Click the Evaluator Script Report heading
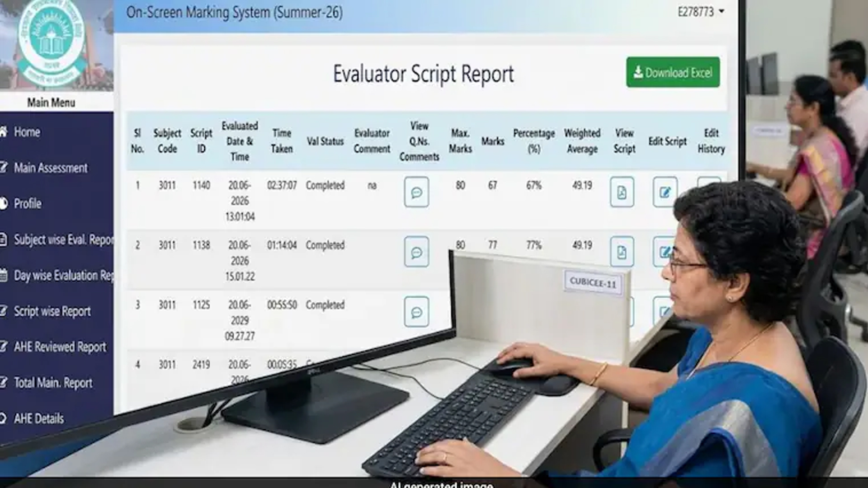The width and height of the screenshot is (868, 488). 423,74
